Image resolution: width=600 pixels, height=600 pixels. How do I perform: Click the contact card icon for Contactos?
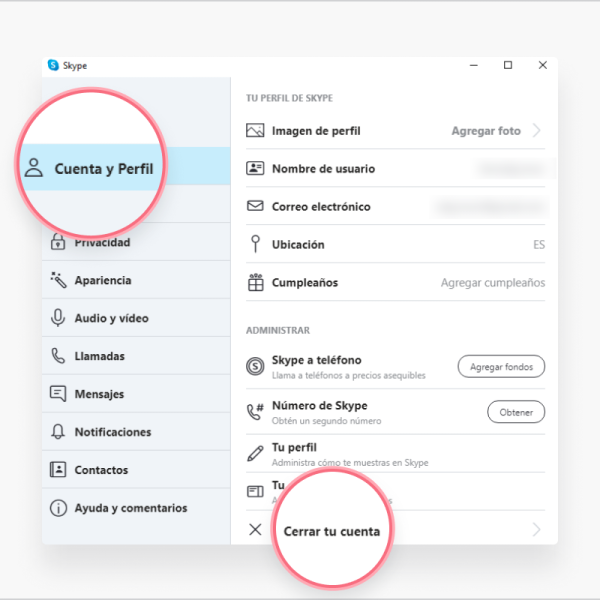[58, 470]
